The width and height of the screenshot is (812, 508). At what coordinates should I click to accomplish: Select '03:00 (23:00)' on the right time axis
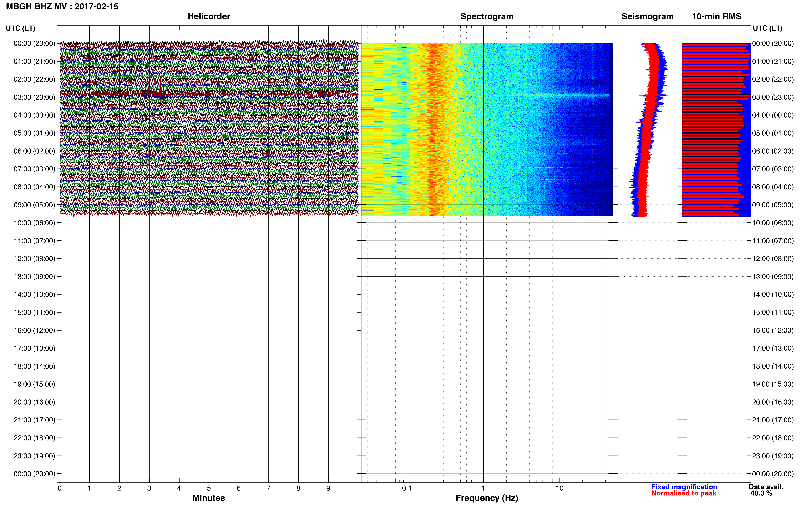(773, 97)
